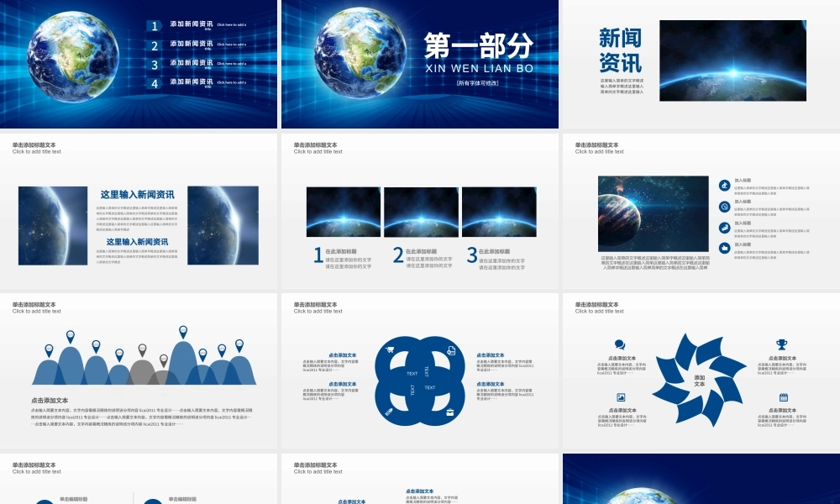Select the shopping cart icon on the Venn diagram slide
This screenshot has width=840, height=504.
pos(390,349)
